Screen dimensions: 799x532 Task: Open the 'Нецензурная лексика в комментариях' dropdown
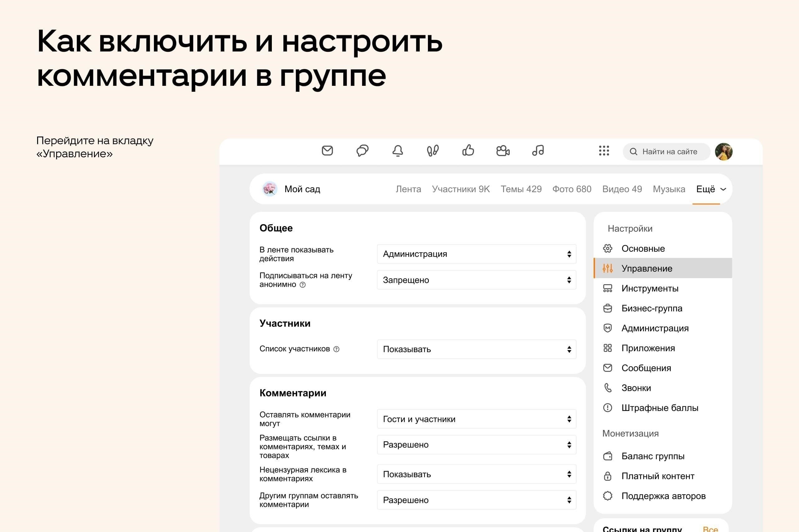point(476,474)
